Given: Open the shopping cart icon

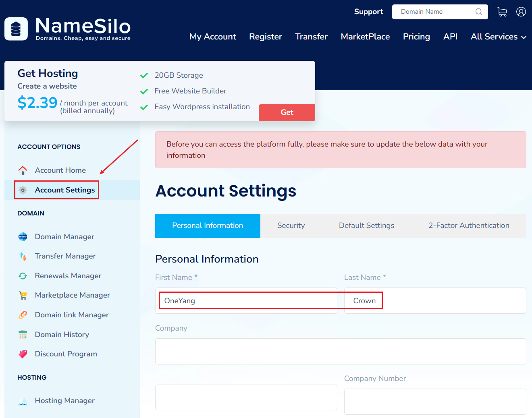Looking at the screenshot, I should point(502,12).
